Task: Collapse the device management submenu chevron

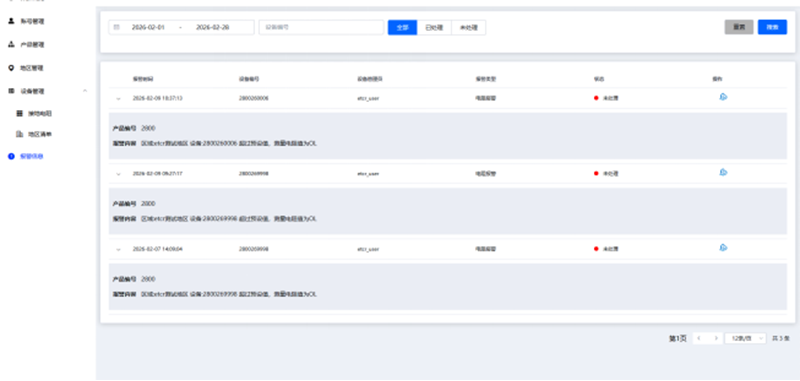Action: (x=85, y=91)
